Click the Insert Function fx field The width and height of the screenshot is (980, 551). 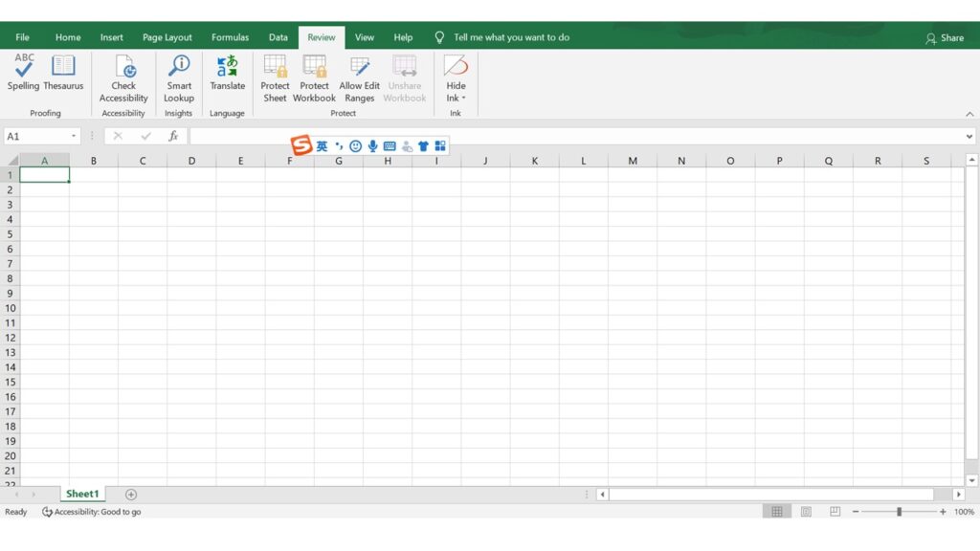[173, 136]
